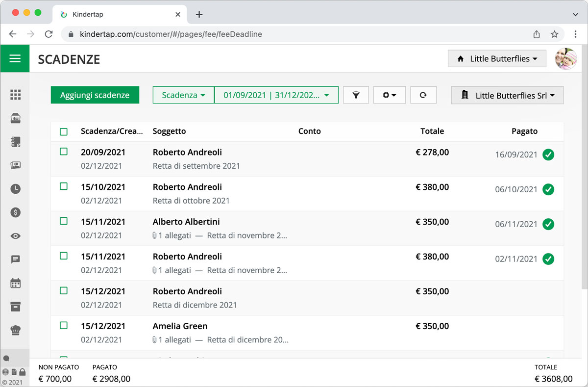Viewport: 588px width, 387px height.
Task: Open the Little Butterflies Srl company dropdown
Action: (x=507, y=95)
